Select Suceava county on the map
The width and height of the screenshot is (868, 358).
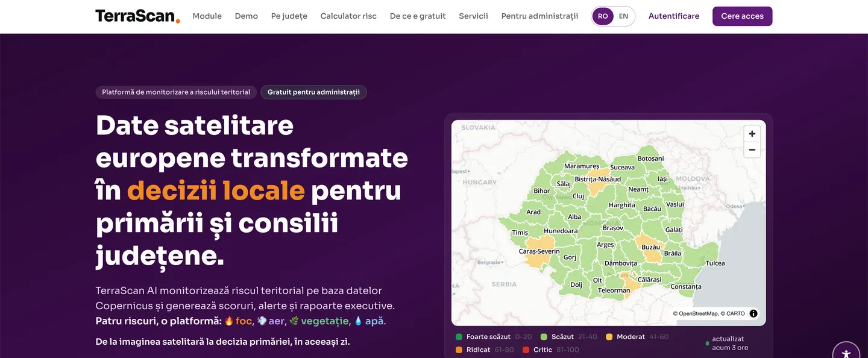pyautogui.click(x=622, y=168)
